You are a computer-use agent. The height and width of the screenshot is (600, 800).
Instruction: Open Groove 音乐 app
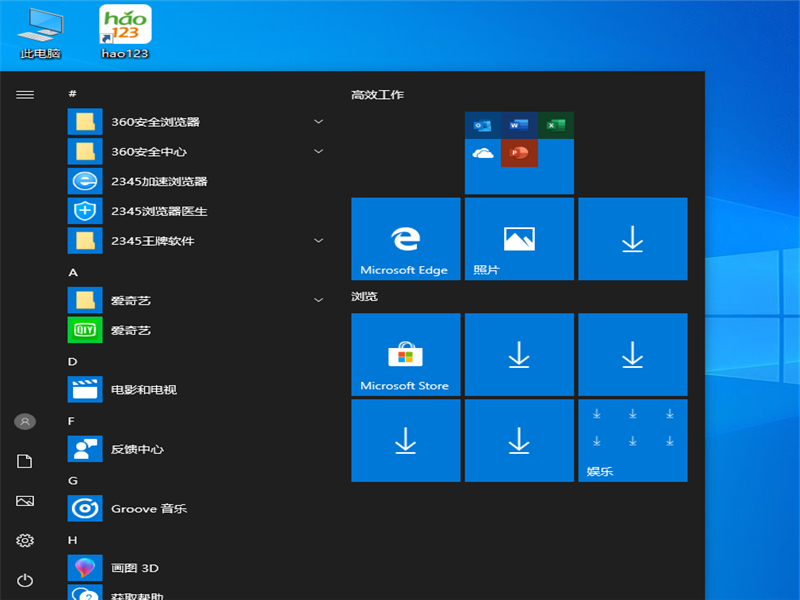tap(195, 509)
